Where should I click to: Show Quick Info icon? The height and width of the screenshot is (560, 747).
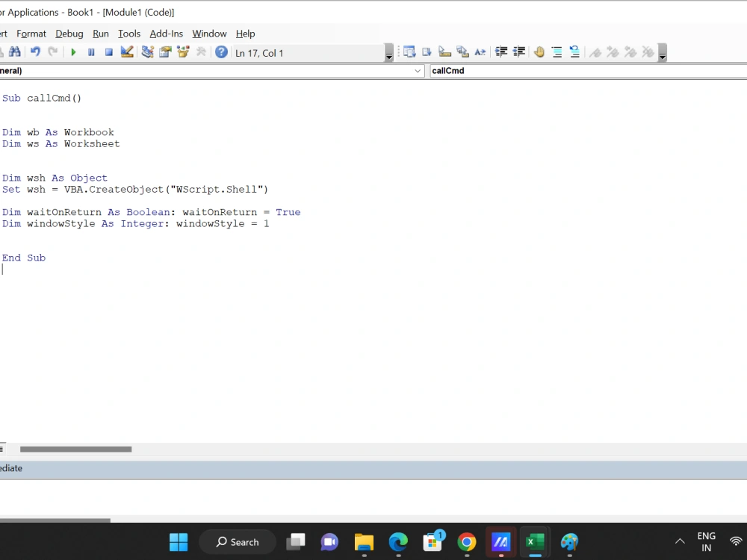(444, 52)
